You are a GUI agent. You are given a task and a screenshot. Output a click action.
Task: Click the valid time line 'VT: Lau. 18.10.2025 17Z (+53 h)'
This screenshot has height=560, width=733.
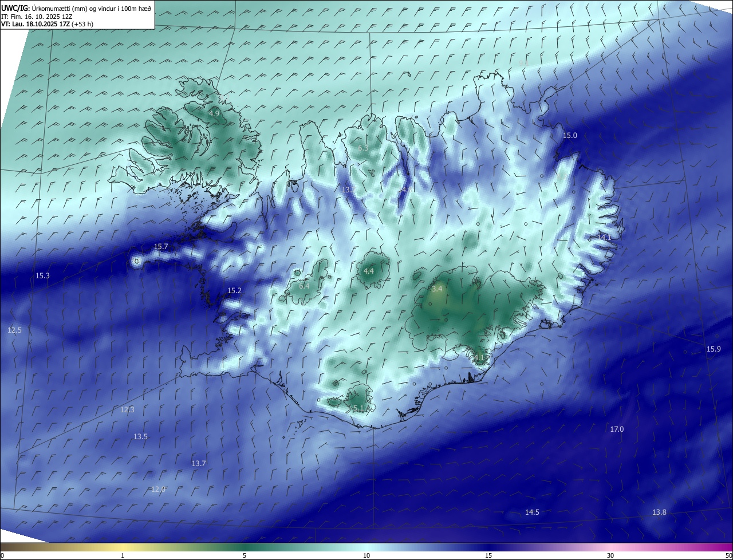[47, 24]
